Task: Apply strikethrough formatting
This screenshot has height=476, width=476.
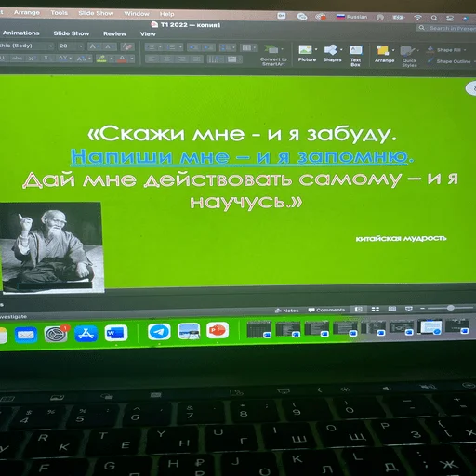Action: tap(18, 58)
